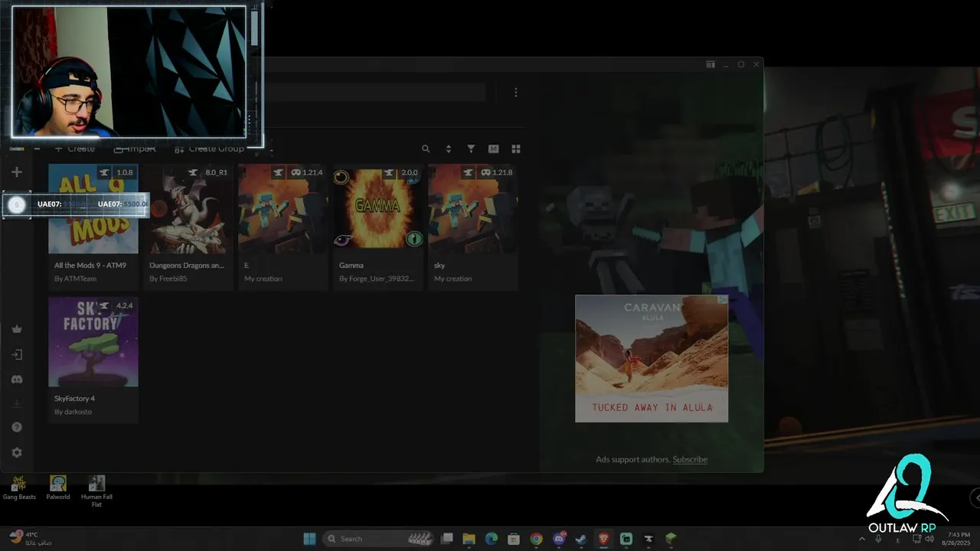Click the help question mark sidebar icon
This screenshot has height=551, width=980.
17,427
